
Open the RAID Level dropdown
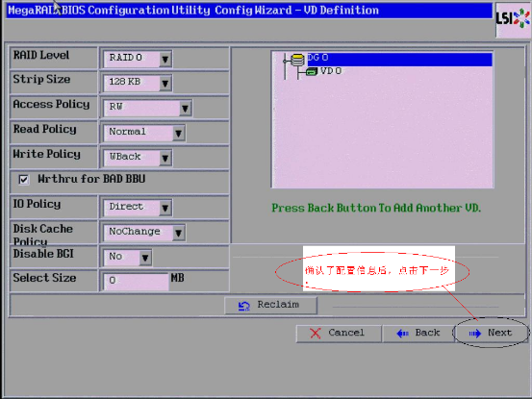(x=138, y=59)
